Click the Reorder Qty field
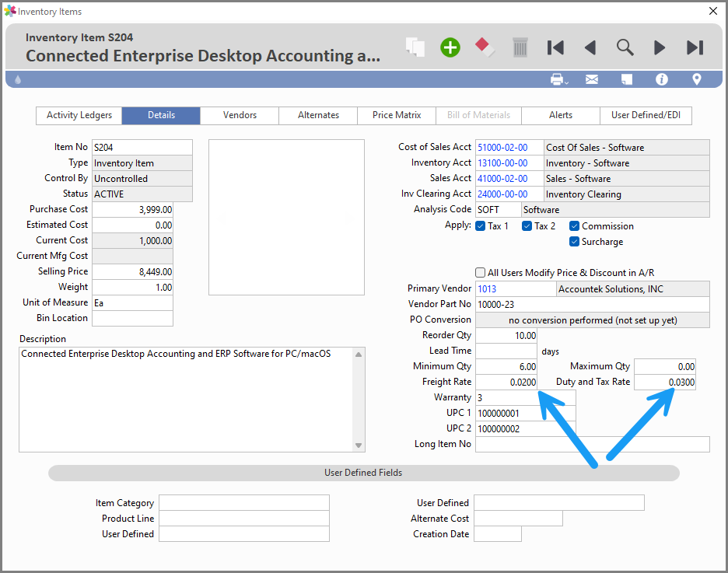This screenshot has width=728, height=573. [x=506, y=335]
